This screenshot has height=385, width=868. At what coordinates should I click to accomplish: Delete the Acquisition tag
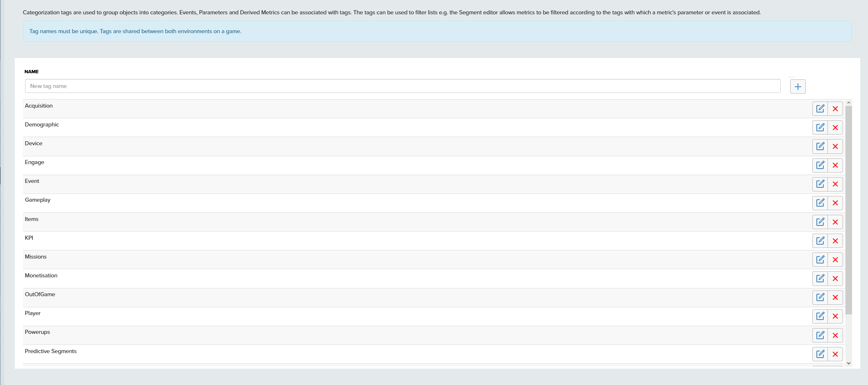point(835,108)
